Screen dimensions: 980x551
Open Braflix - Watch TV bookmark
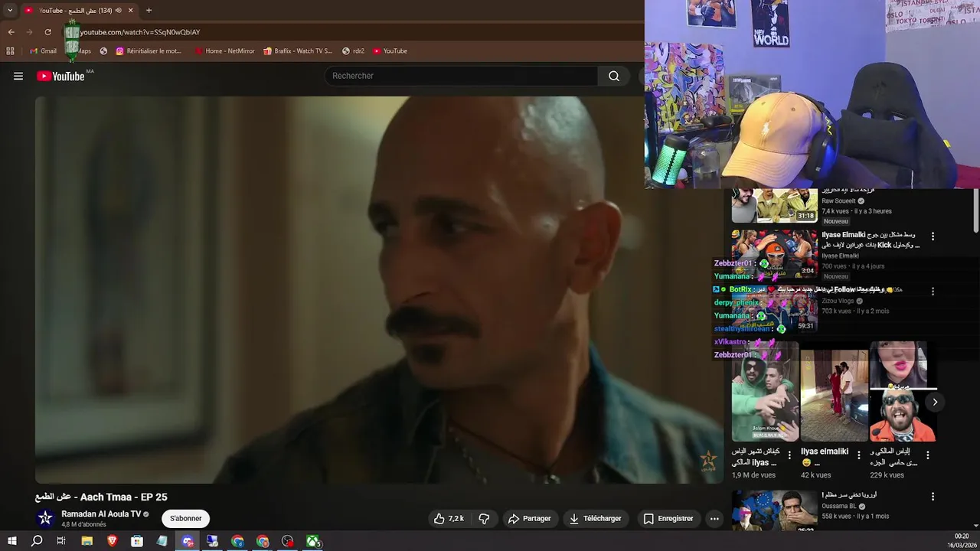pos(297,51)
